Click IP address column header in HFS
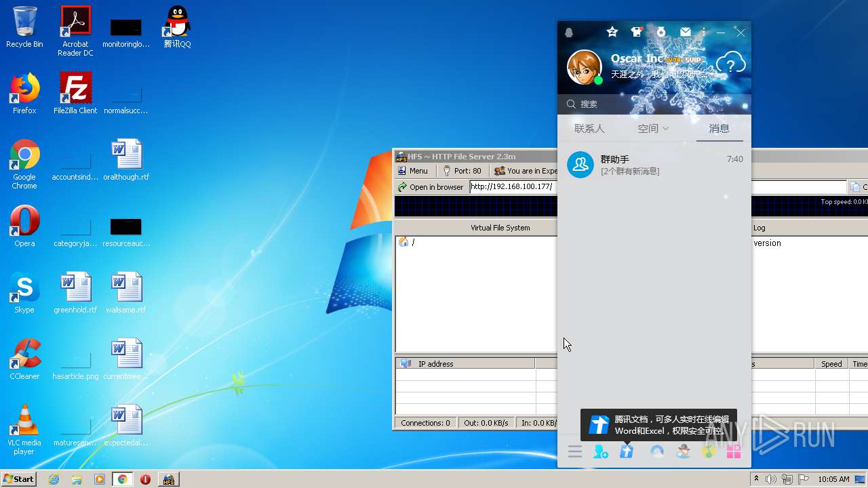The height and width of the screenshot is (488, 868). point(465,364)
